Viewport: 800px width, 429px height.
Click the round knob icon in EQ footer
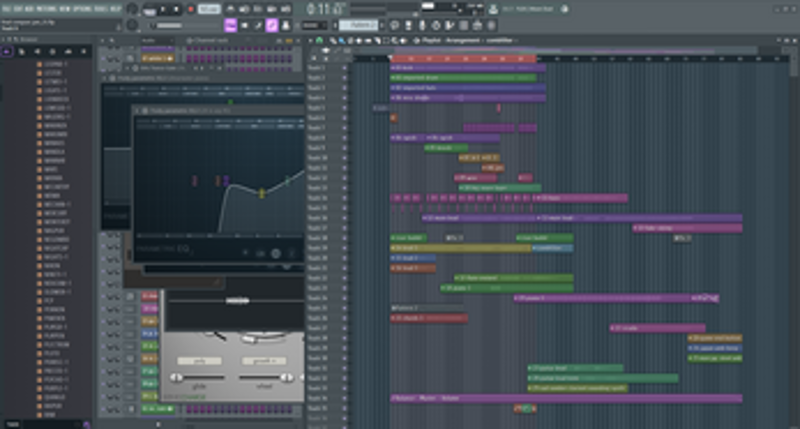[x=276, y=254]
